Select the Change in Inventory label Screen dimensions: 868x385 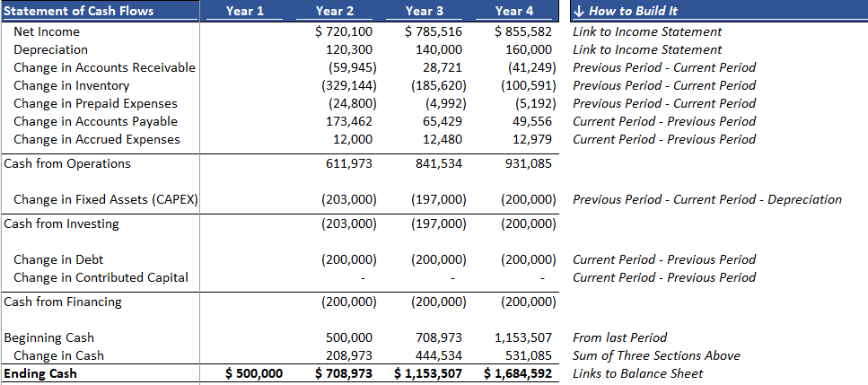(x=71, y=85)
